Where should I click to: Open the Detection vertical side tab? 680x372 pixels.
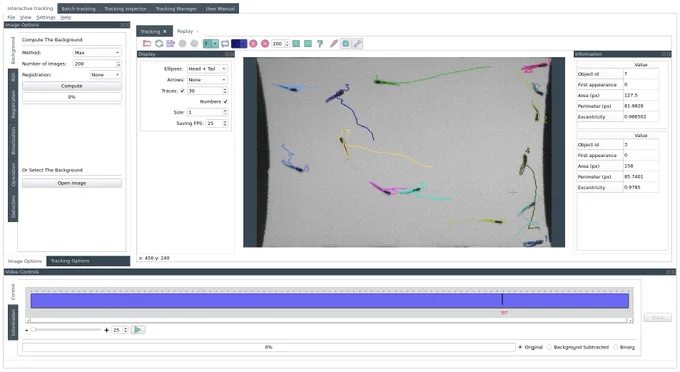pos(13,206)
